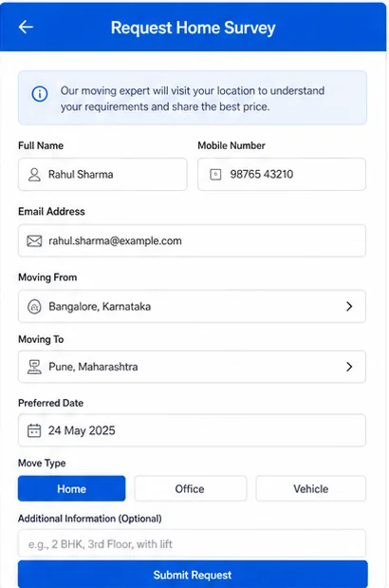Click the Additional Information text box
389x588 pixels.
click(x=192, y=543)
